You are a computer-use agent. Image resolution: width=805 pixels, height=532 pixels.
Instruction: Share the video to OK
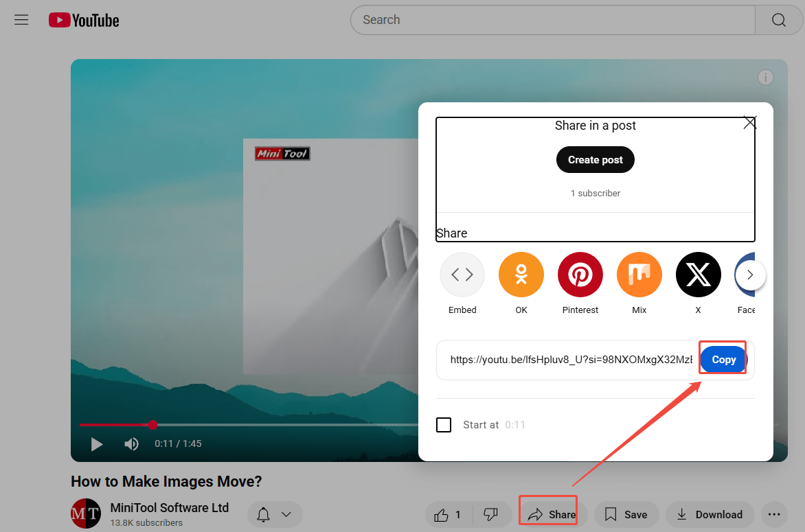click(x=521, y=274)
